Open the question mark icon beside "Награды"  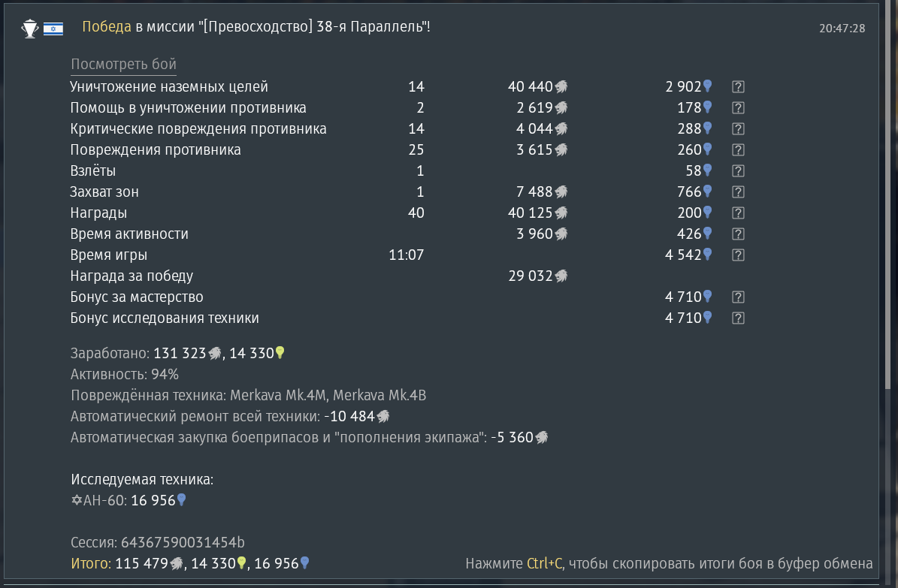coord(738,213)
